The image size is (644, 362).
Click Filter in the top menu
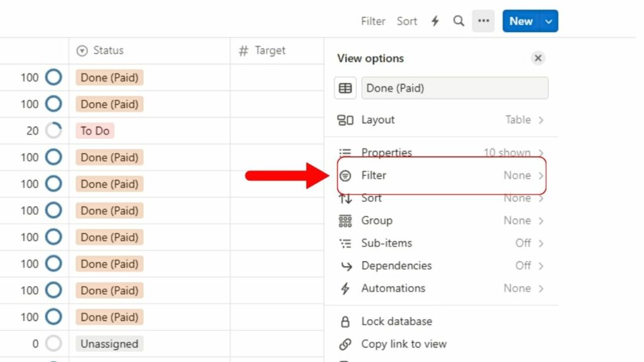pos(373,21)
